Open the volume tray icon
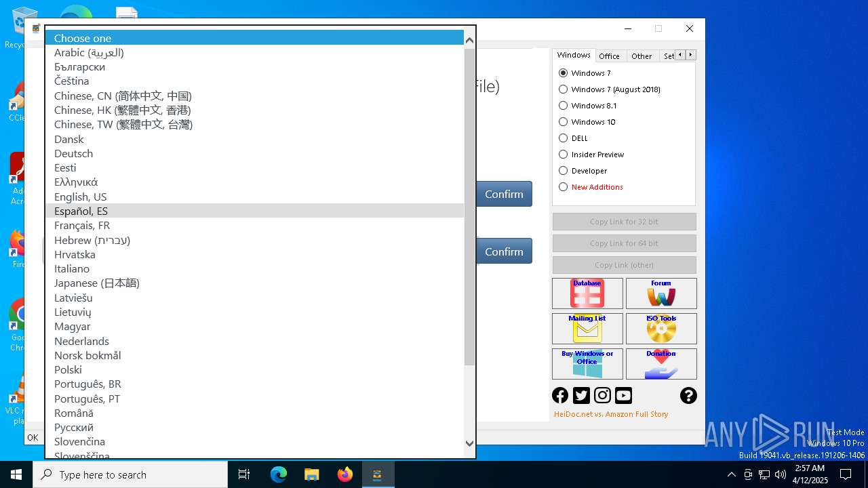The image size is (868, 488). click(x=781, y=474)
